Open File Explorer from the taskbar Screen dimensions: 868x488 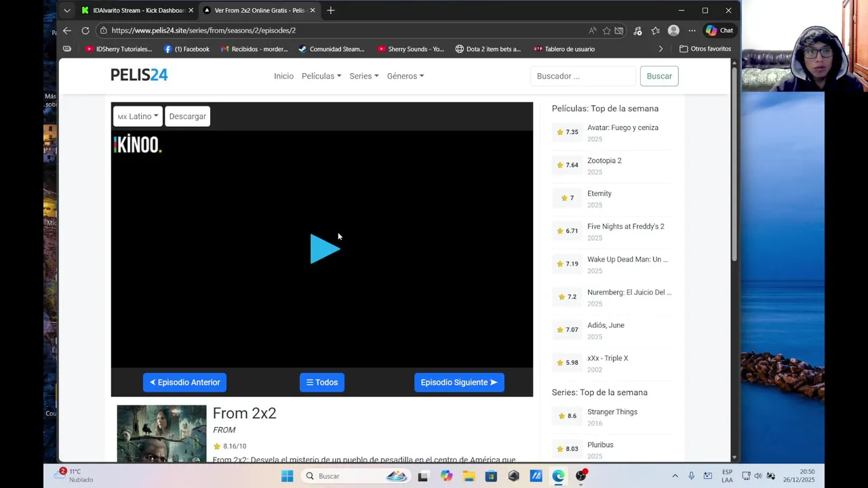(x=469, y=476)
